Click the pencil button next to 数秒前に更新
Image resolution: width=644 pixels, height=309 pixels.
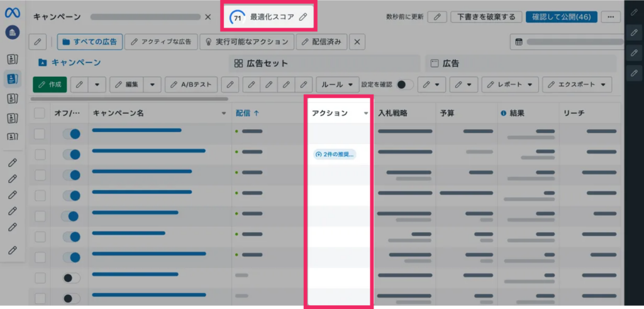438,17
